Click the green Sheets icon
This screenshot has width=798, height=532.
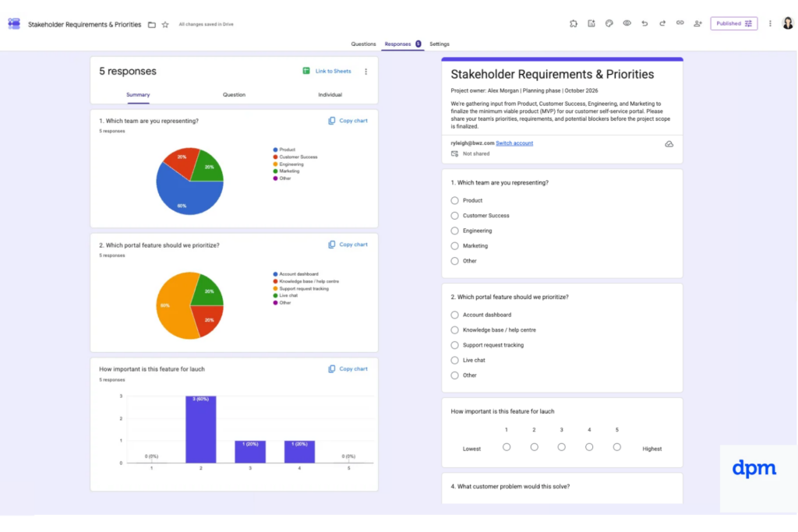click(305, 71)
